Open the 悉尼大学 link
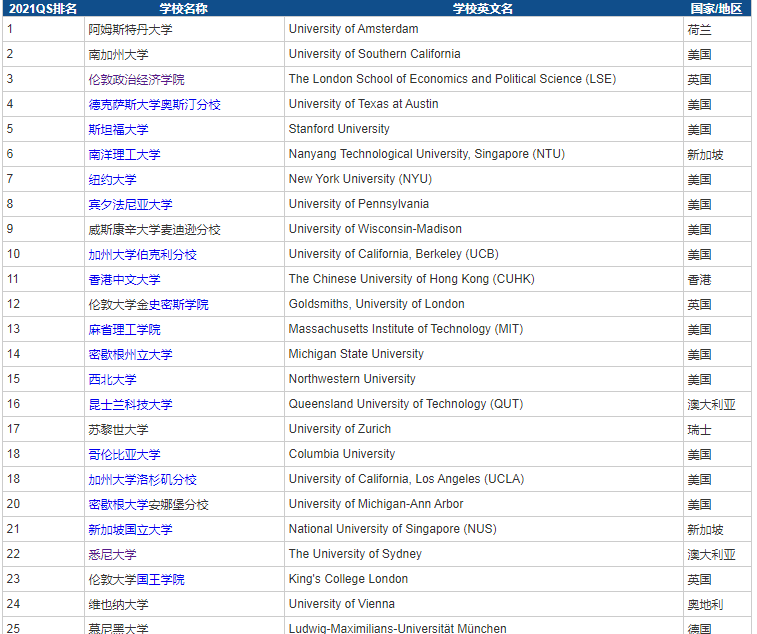 point(112,554)
